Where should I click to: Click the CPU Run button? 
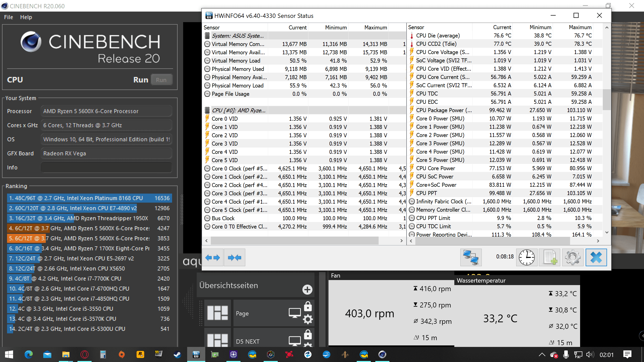(x=161, y=80)
